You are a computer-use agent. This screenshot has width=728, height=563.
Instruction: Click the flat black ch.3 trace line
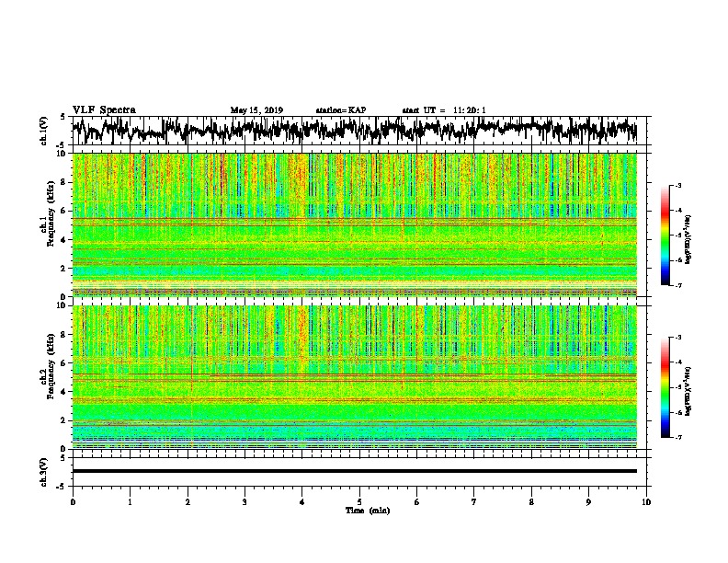pyautogui.click(x=354, y=471)
